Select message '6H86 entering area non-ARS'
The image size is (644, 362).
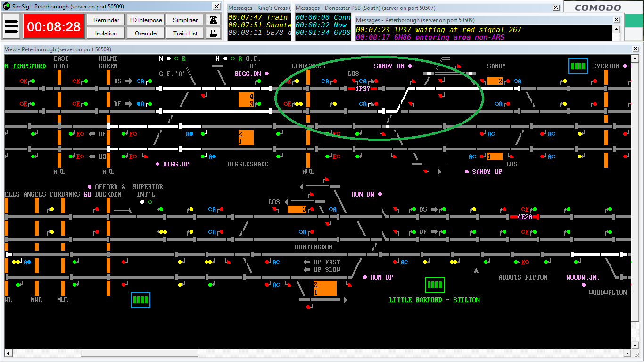(430, 37)
